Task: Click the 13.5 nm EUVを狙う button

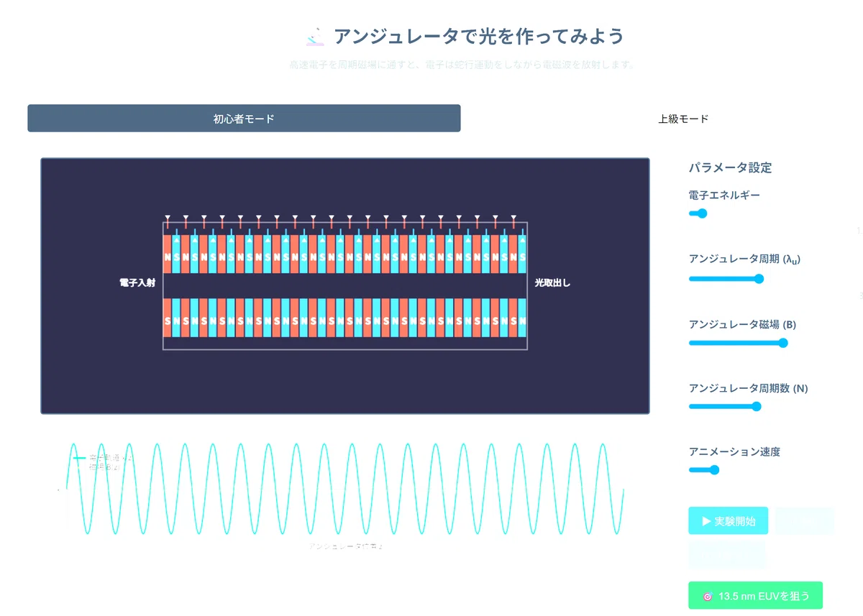Action: tap(755, 596)
